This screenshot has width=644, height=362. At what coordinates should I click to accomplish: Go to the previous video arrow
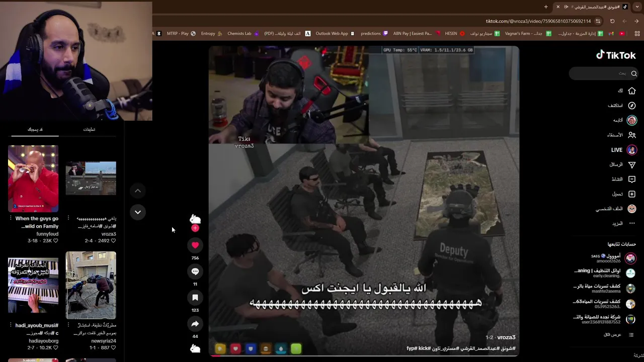tap(137, 191)
